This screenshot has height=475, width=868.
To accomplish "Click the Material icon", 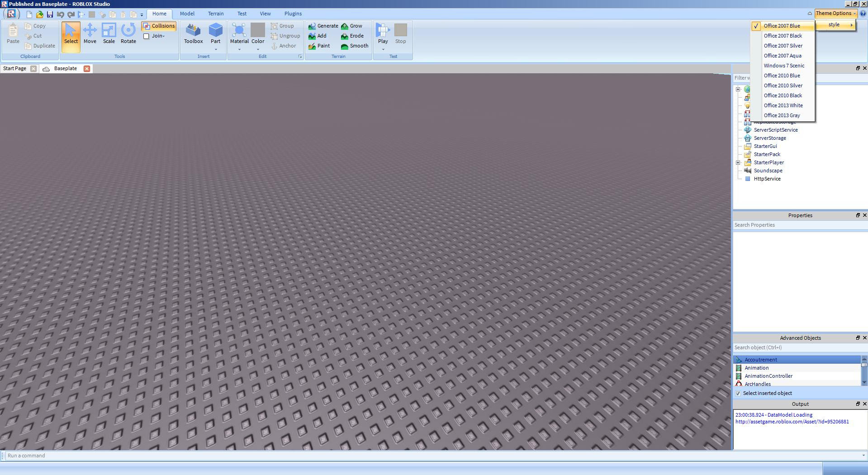I will [239, 30].
